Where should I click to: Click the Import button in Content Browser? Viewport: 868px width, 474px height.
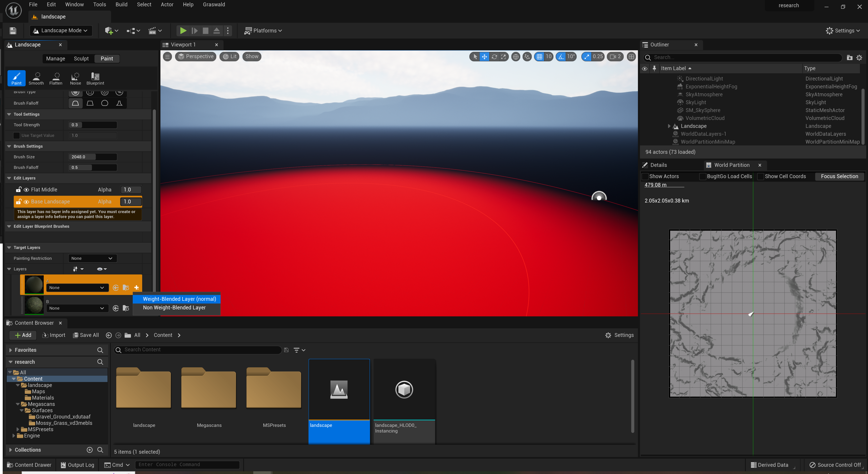[x=54, y=335]
